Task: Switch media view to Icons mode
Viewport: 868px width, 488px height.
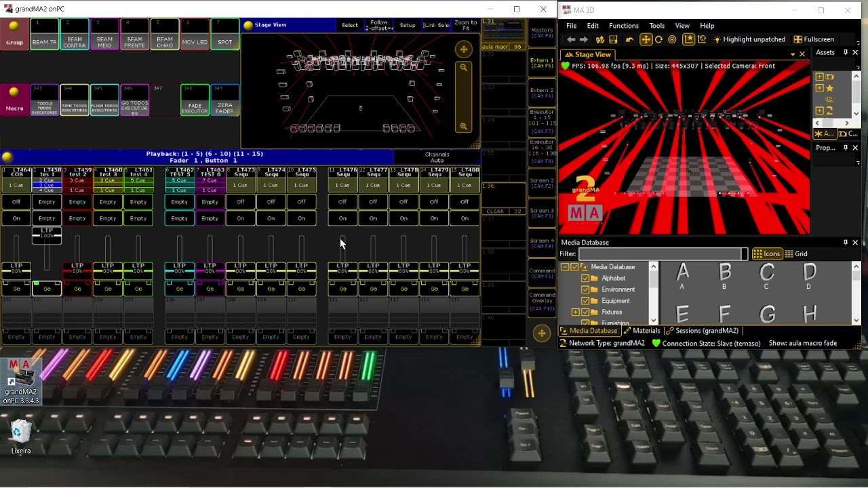Action: click(766, 253)
